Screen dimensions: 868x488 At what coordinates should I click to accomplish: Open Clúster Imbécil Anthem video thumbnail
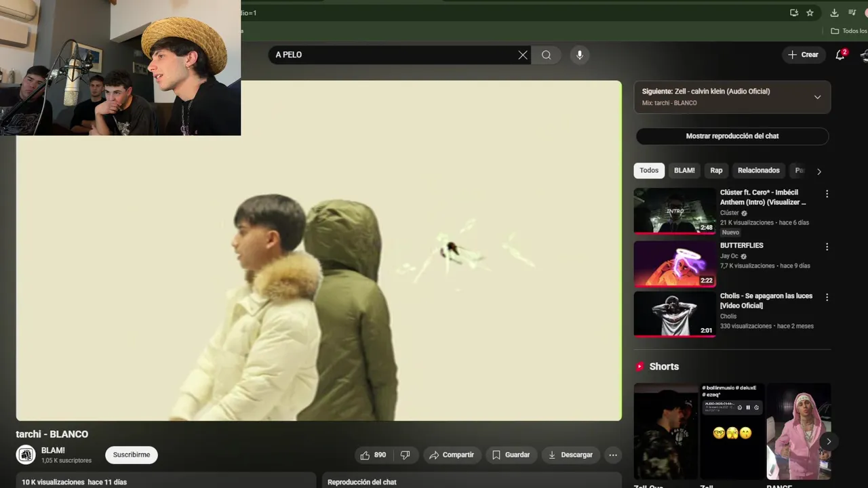(x=675, y=211)
